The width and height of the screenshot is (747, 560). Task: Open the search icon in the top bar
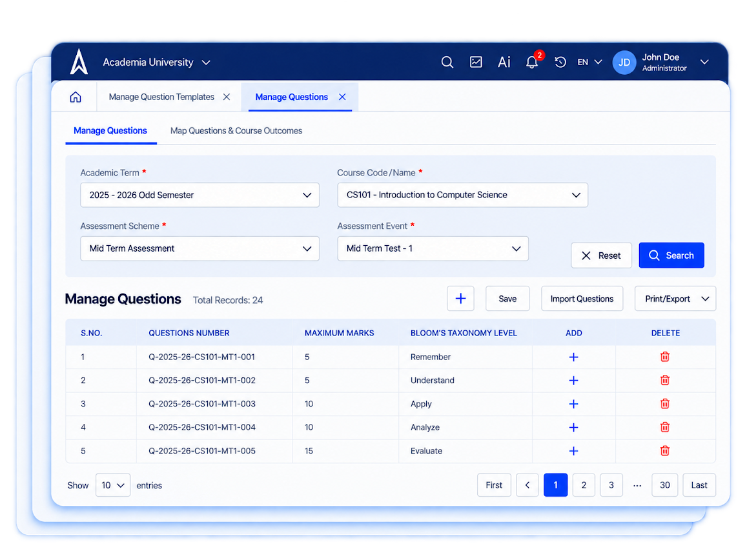(x=447, y=62)
